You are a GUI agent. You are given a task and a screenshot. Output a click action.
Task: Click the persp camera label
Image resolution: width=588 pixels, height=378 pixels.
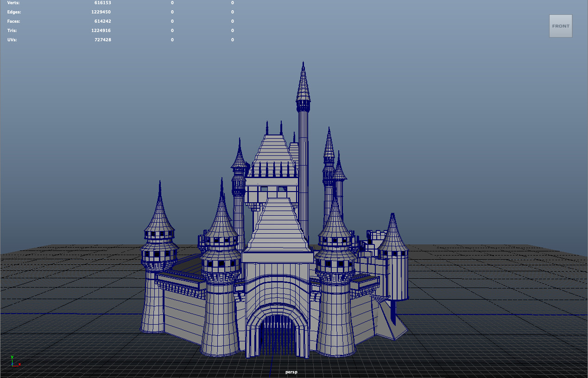(x=291, y=372)
